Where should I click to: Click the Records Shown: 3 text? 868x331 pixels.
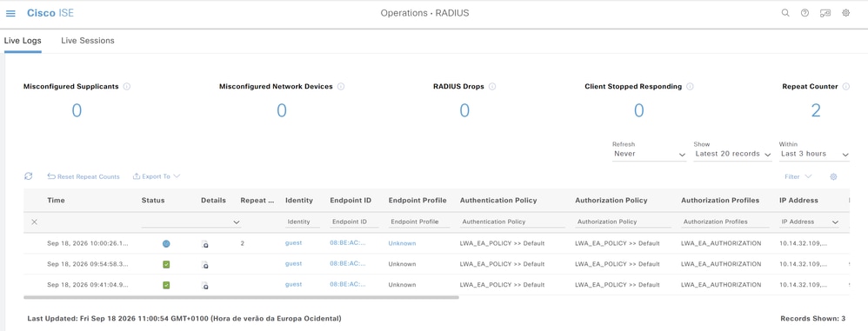(x=812, y=319)
